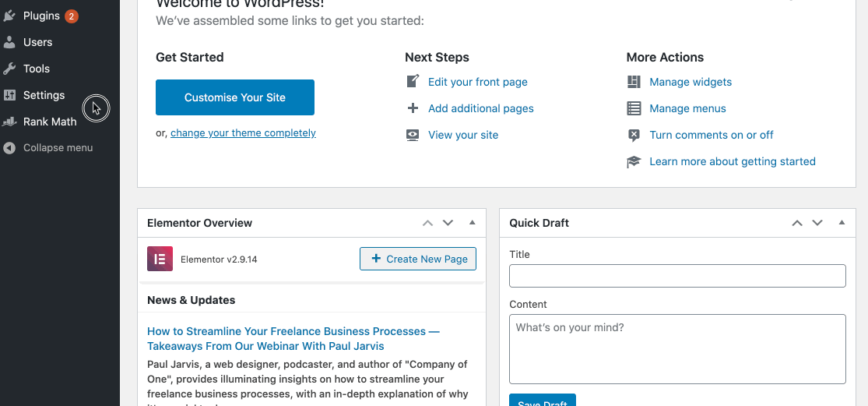Click the graduation cap learn more icon

pos(634,161)
